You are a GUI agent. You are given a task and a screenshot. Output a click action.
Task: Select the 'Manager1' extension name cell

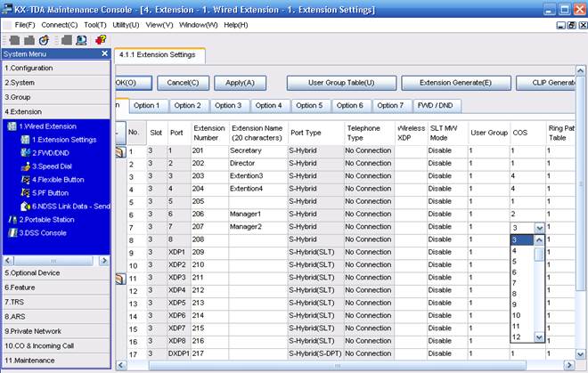click(x=258, y=214)
